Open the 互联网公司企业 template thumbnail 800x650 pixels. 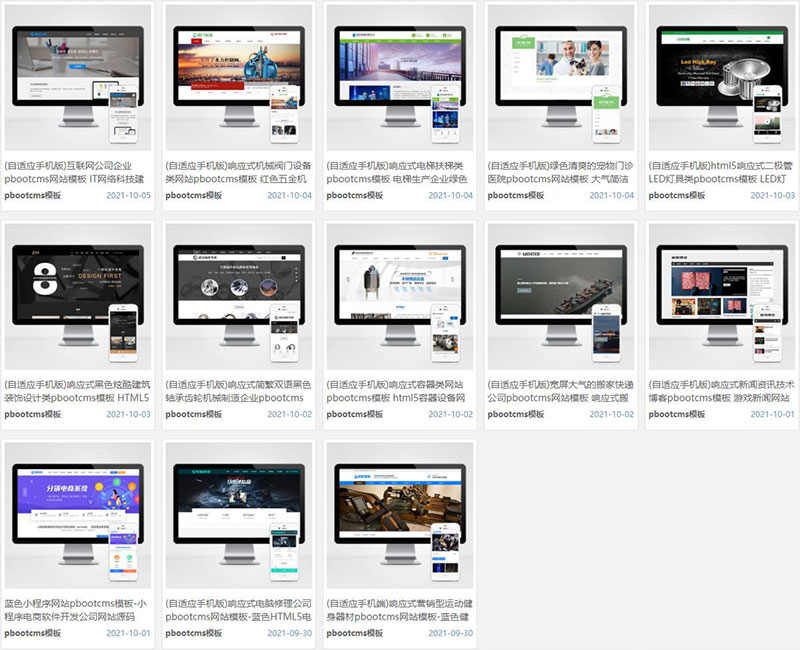click(x=77, y=78)
